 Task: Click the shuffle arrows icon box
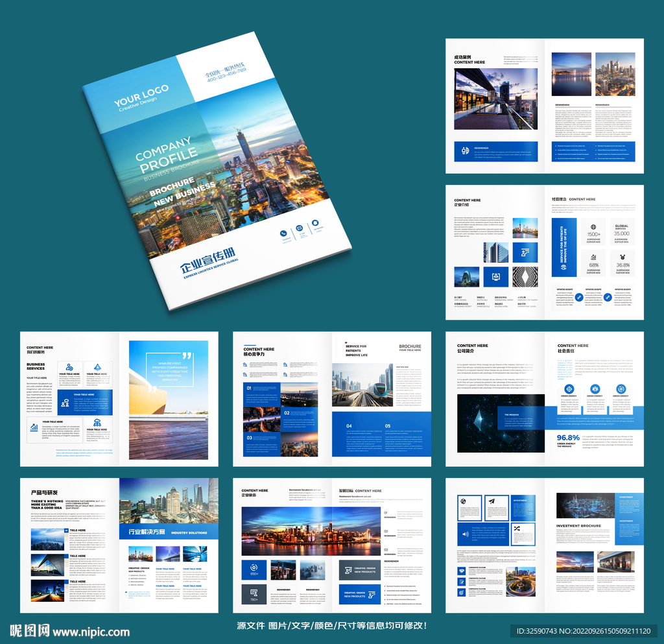tap(523, 534)
